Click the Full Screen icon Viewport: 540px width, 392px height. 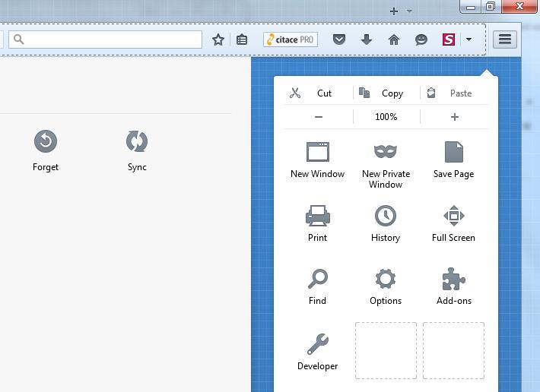454,216
